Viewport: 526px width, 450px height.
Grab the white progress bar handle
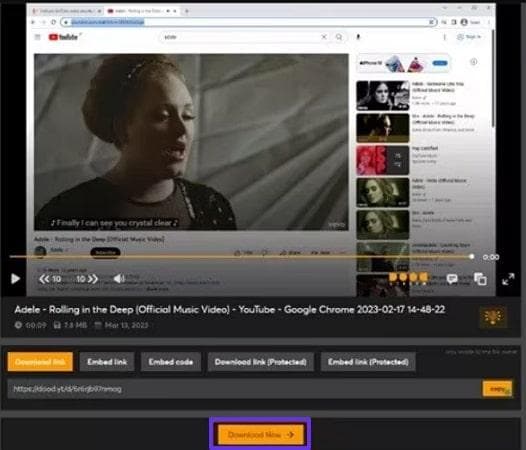471,257
